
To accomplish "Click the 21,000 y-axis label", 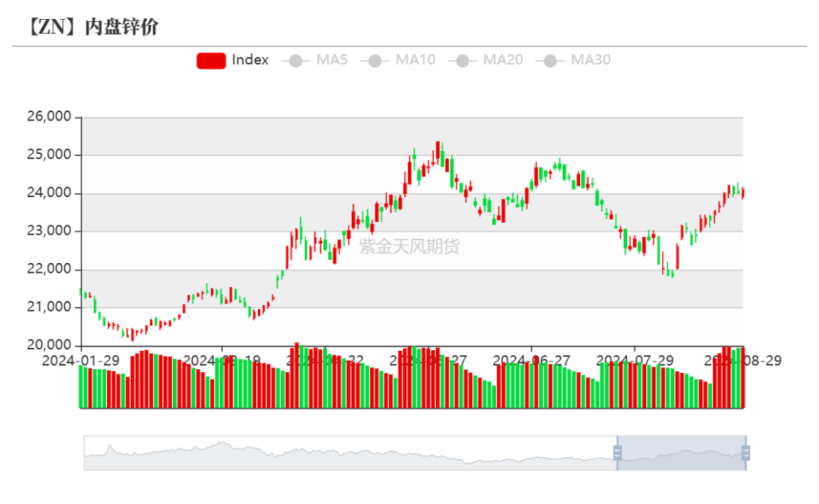I will [49, 307].
